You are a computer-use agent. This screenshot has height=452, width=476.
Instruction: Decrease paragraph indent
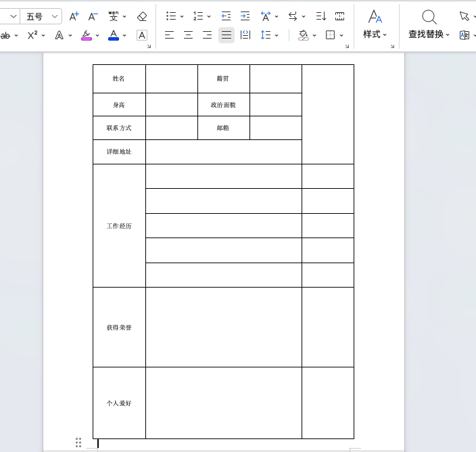[x=226, y=16]
